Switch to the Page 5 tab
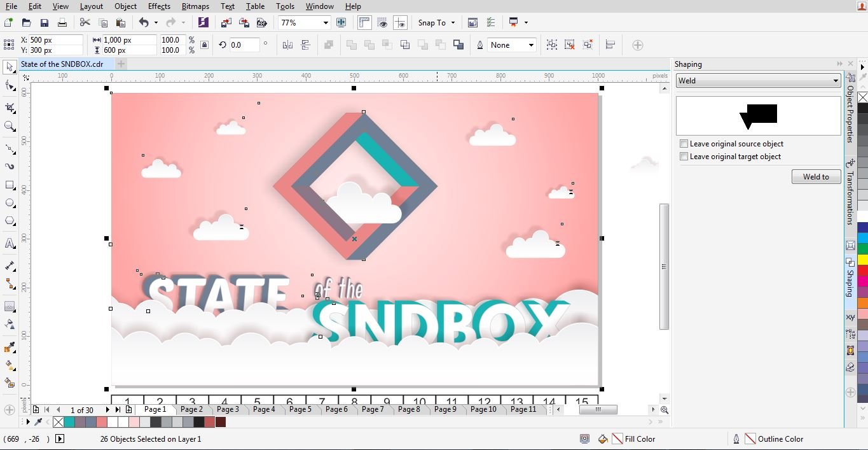The width and height of the screenshot is (868, 450). (300, 409)
